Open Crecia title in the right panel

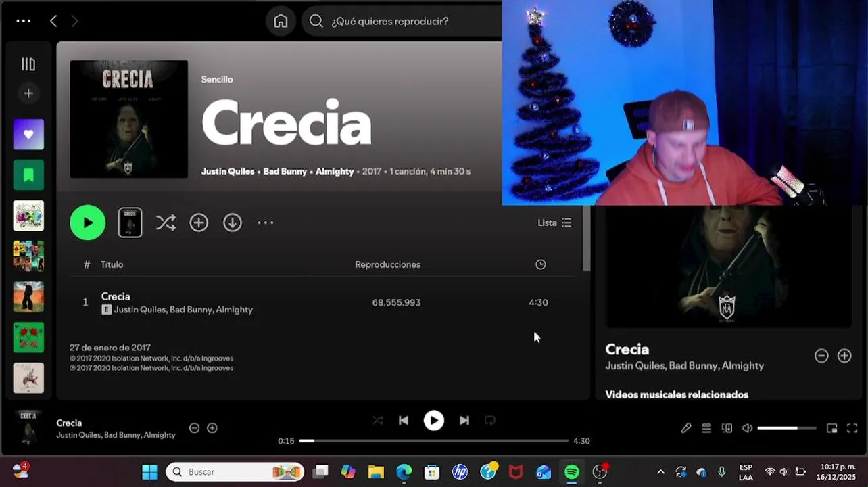(x=627, y=350)
